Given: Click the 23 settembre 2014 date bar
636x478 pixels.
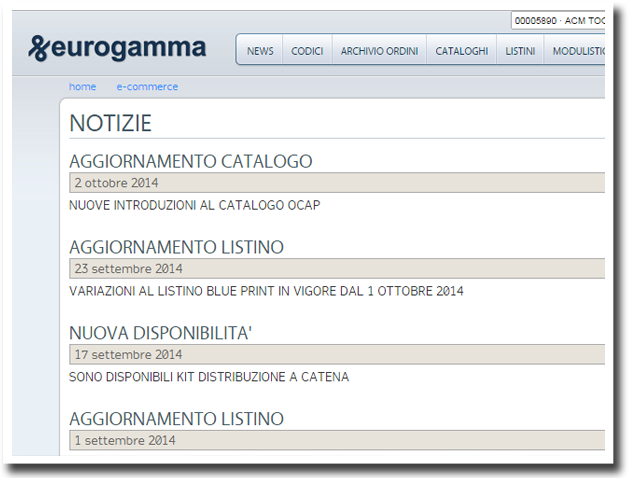Looking at the screenshot, I should (x=337, y=269).
